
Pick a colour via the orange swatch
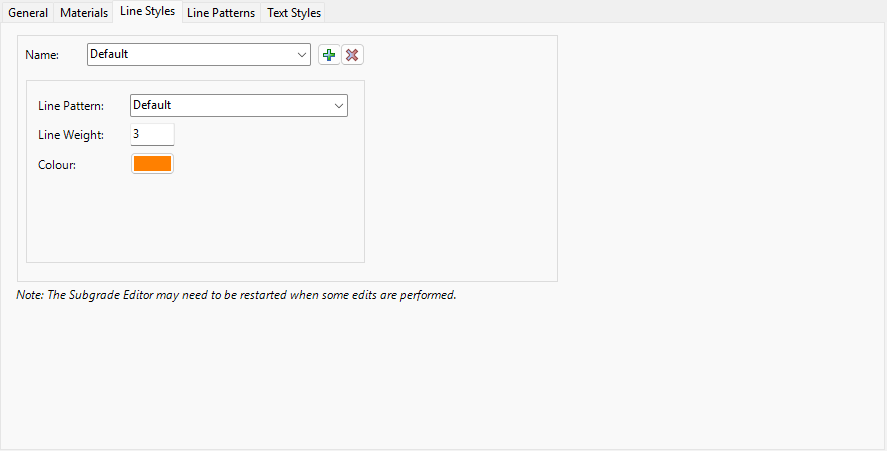tap(152, 164)
